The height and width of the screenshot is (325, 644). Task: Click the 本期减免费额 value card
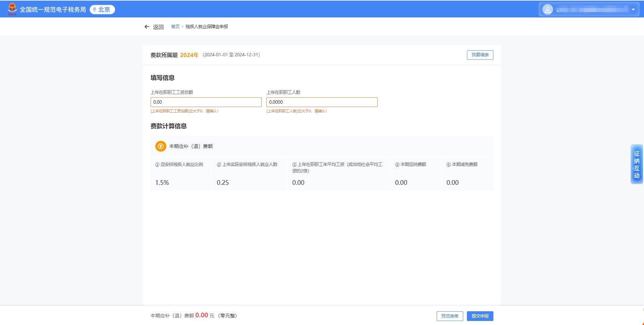pos(467,174)
